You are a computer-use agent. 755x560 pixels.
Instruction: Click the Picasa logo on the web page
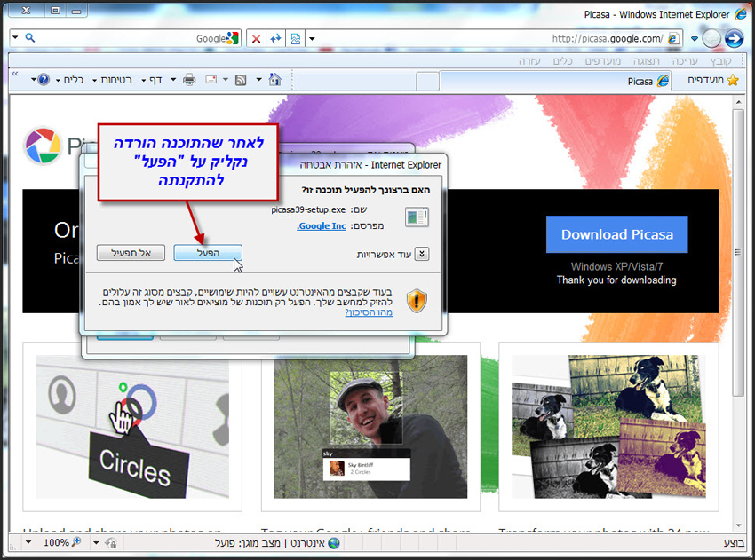43,145
